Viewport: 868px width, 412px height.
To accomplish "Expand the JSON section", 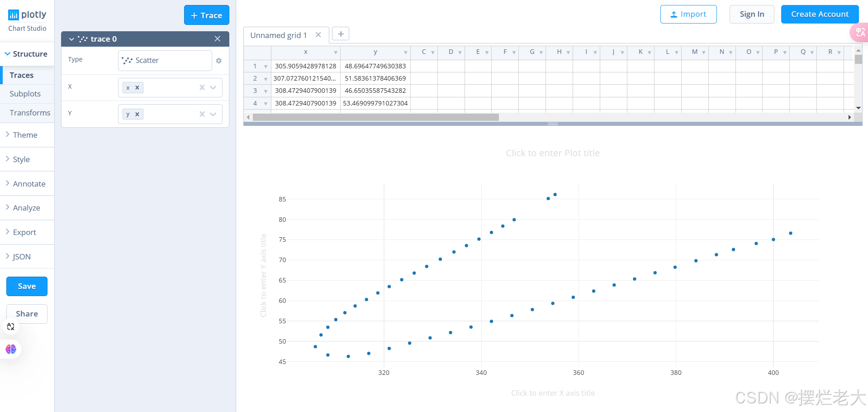I will click(x=27, y=257).
